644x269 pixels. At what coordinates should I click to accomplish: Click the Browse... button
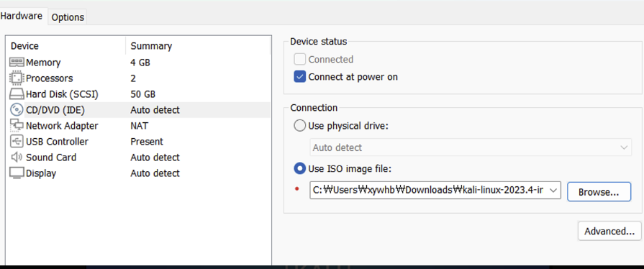click(x=599, y=192)
